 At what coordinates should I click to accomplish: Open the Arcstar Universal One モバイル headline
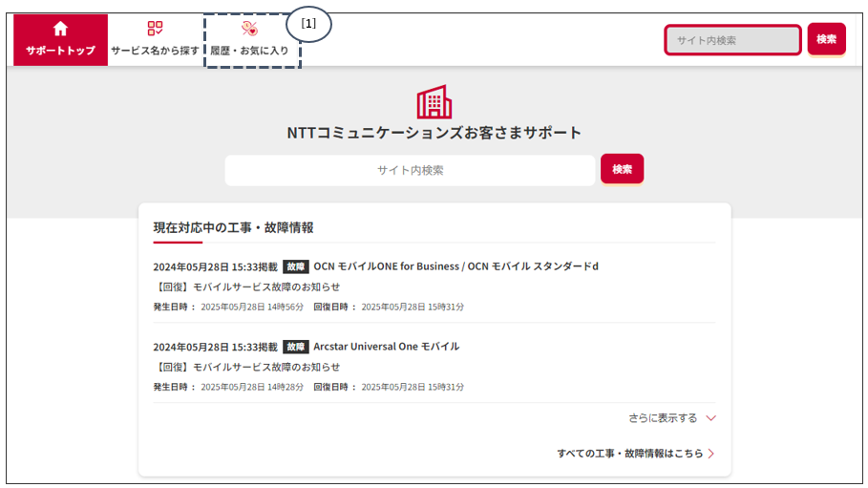[386, 347]
